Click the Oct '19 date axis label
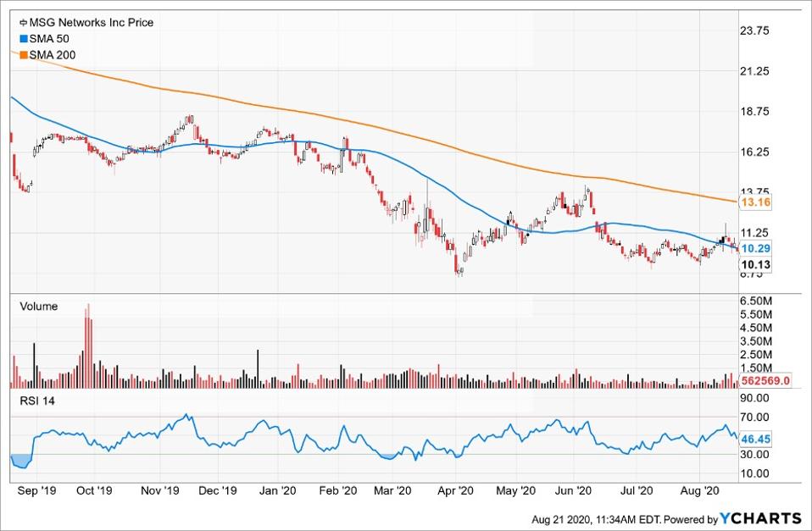Viewport: 812px width, 531px height. point(94,490)
